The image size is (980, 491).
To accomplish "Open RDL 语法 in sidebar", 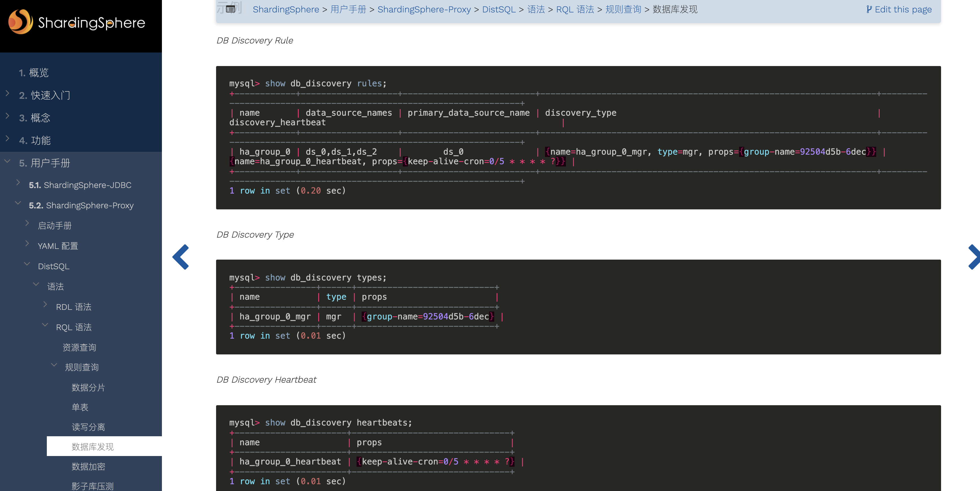I will coord(74,307).
